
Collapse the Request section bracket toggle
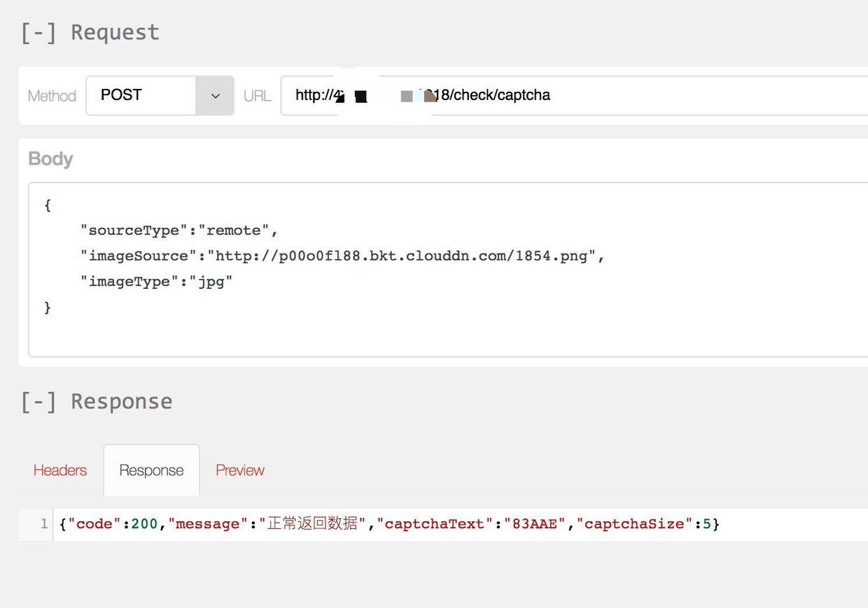(x=38, y=33)
